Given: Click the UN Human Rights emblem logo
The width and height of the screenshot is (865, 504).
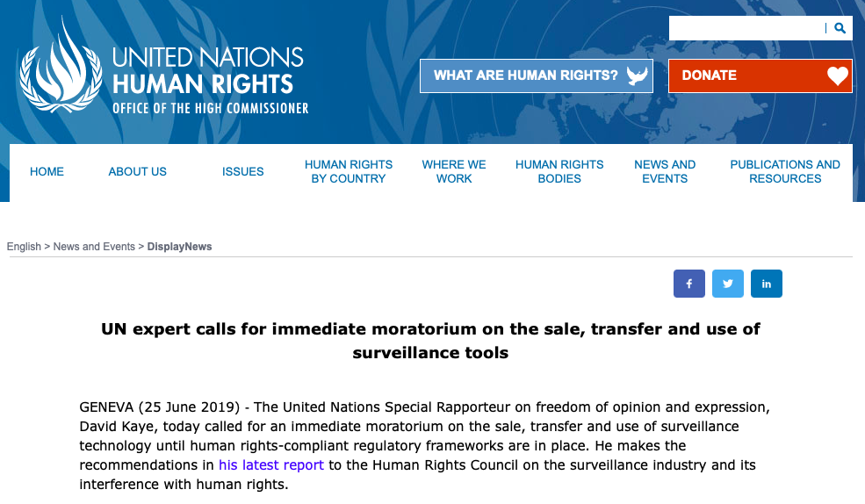Looking at the screenshot, I should point(61,67).
